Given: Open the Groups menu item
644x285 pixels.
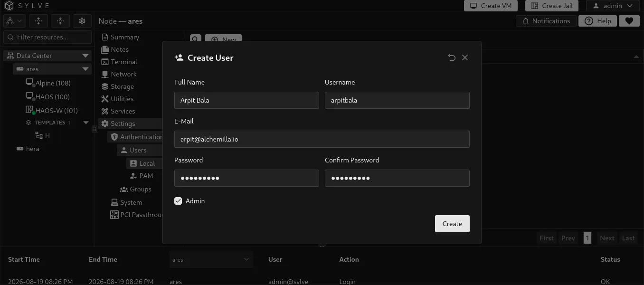Looking at the screenshot, I should click(x=135, y=189).
